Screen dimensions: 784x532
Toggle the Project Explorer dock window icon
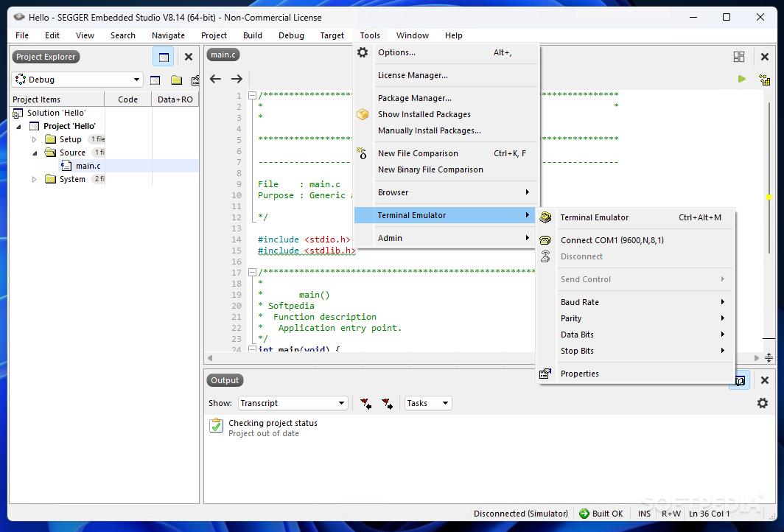pos(164,57)
